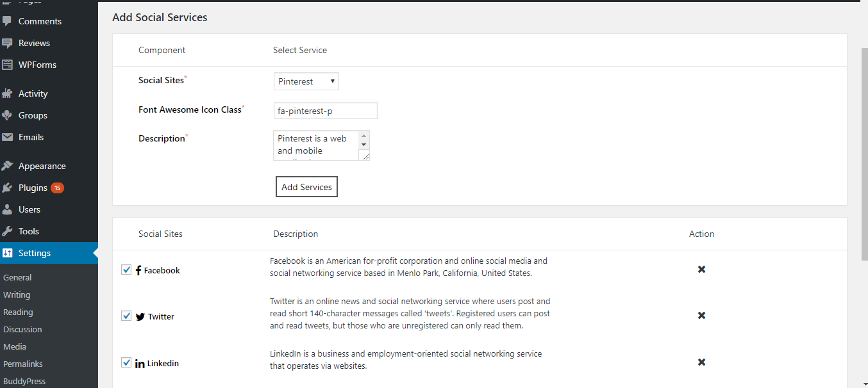
Task: Click the Appearance paintbrush icon
Action: click(8, 166)
